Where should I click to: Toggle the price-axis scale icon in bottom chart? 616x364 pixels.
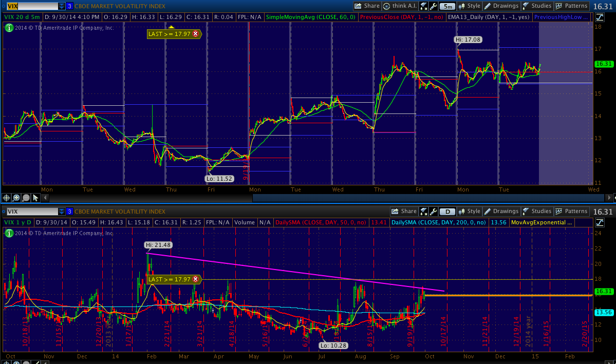600,222
